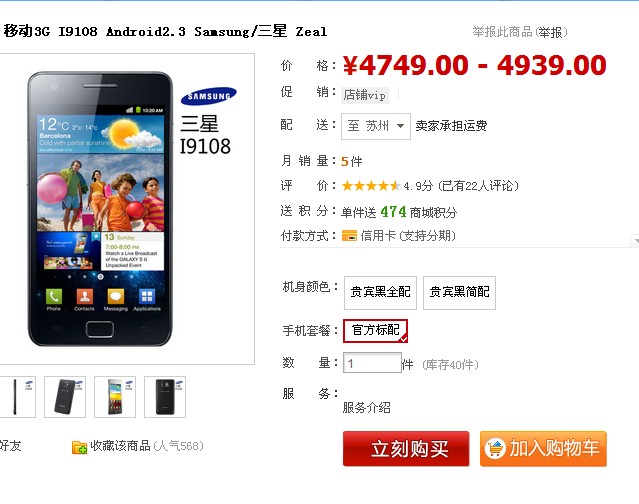This screenshot has width=639, height=504.
Task: Click the Samsung logo in product image
Action: [209, 96]
